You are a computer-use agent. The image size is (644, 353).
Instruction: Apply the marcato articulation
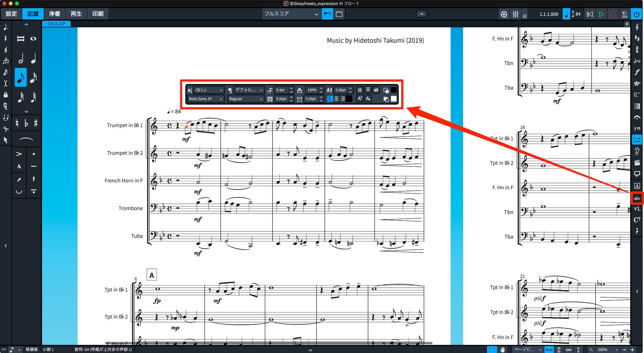(19, 166)
